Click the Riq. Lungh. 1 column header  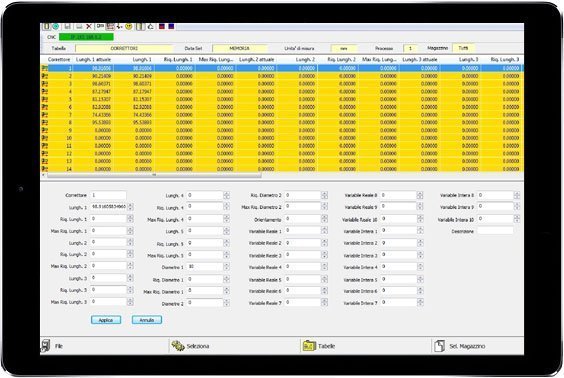click(178, 59)
